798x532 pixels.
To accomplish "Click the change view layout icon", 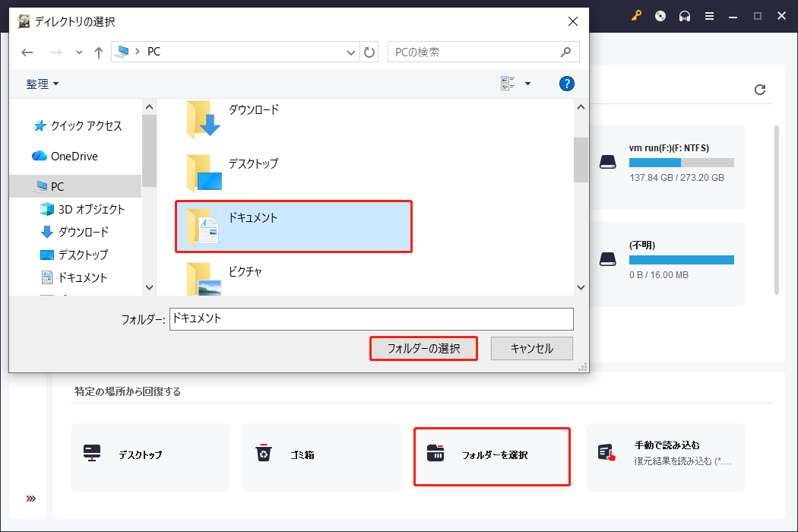I will (x=508, y=84).
